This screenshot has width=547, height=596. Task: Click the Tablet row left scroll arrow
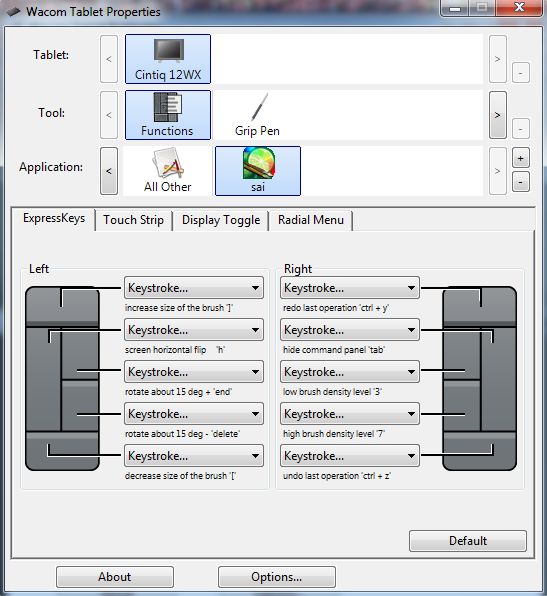(x=109, y=59)
